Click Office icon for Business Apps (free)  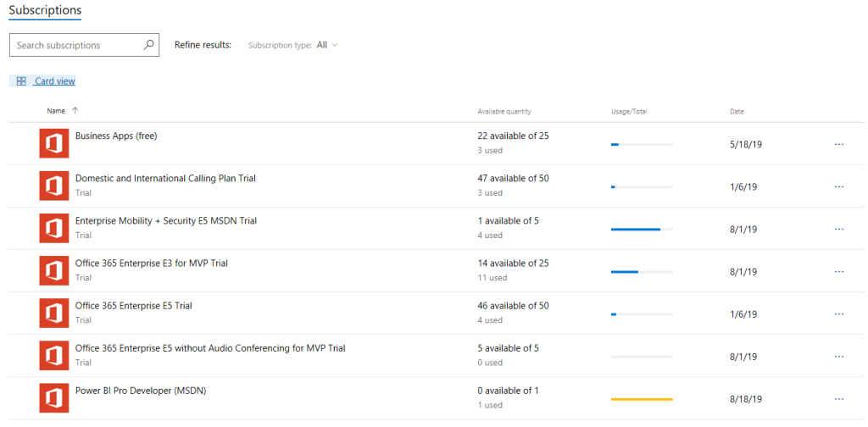click(x=54, y=143)
